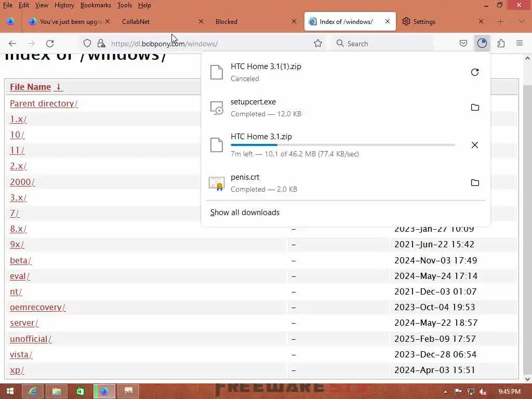The width and height of the screenshot is (532, 399).
Task: Open the Edit menu
Action: point(23,5)
